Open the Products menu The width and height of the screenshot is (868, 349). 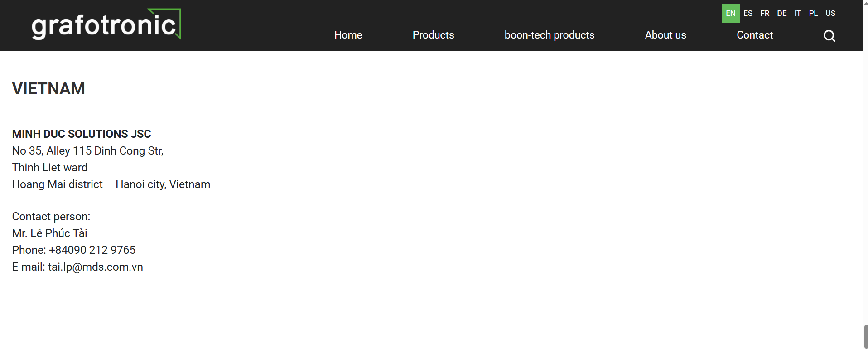coord(433,35)
